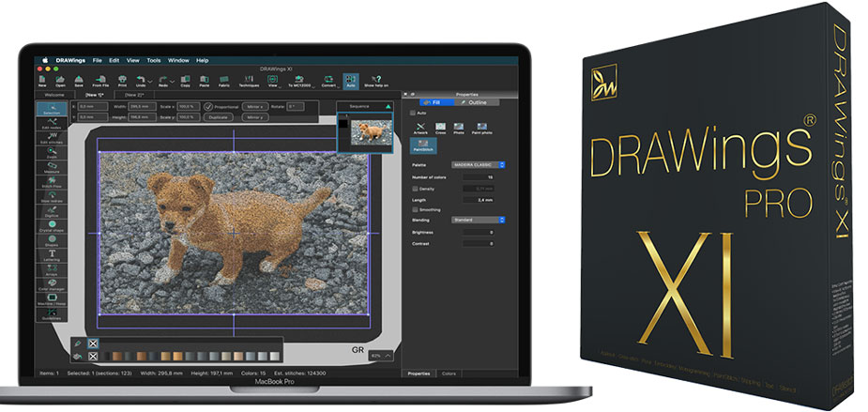Select the Edit stitches tool
The height and width of the screenshot is (412, 868).
(52, 139)
